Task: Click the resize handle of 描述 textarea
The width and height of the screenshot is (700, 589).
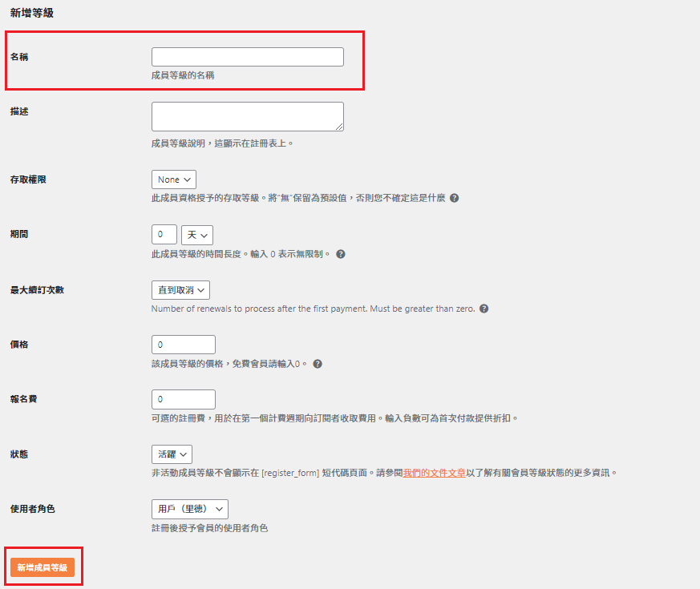Action: click(x=339, y=127)
